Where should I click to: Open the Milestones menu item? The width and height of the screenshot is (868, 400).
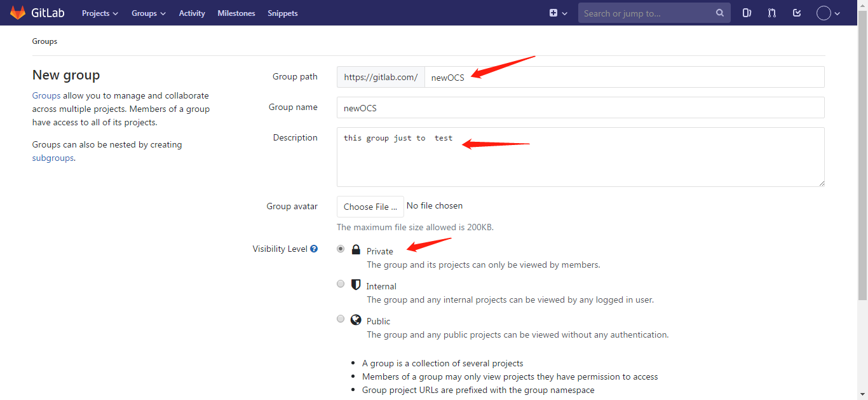[x=236, y=13]
